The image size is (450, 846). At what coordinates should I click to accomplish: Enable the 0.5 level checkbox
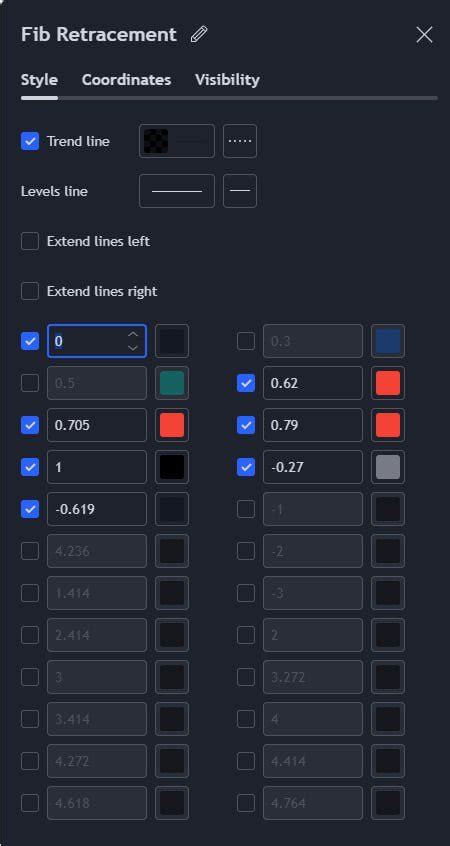pyautogui.click(x=30, y=383)
